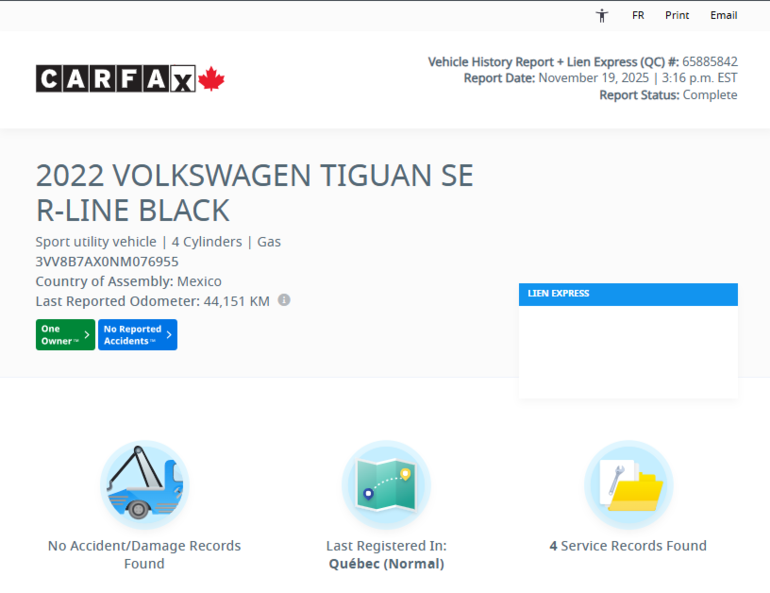Click the CARFAX logo
Image resolution: width=770 pixels, height=593 pixels.
tap(115, 79)
